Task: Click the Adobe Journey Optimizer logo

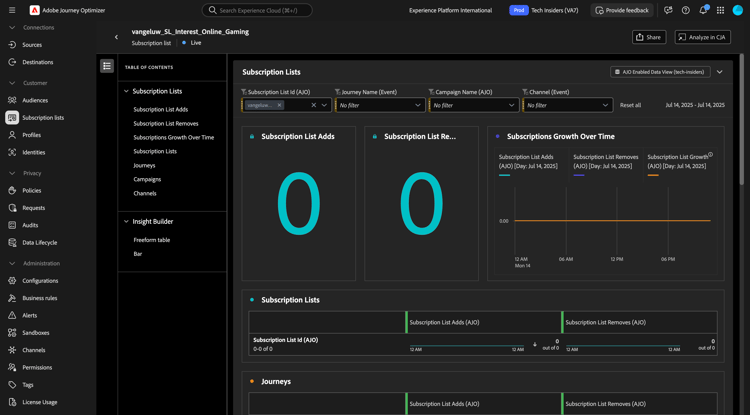Action: click(x=35, y=10)
